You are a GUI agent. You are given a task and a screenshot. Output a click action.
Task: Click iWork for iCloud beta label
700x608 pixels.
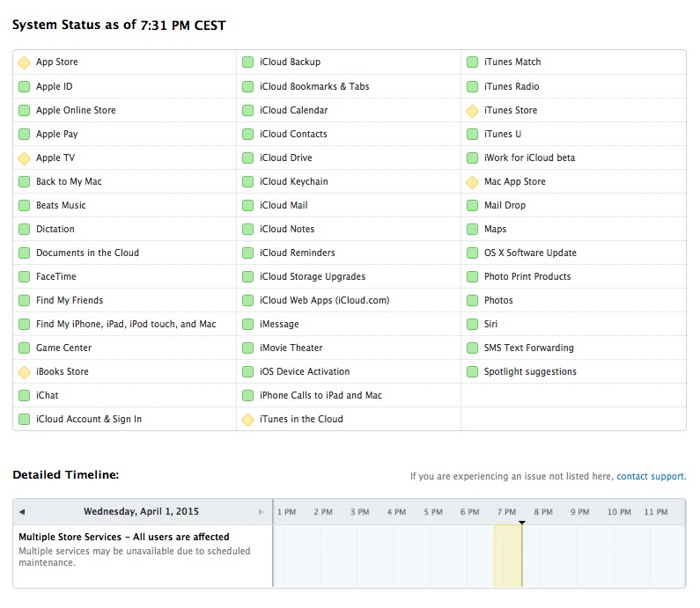click(x=529, y=157)
